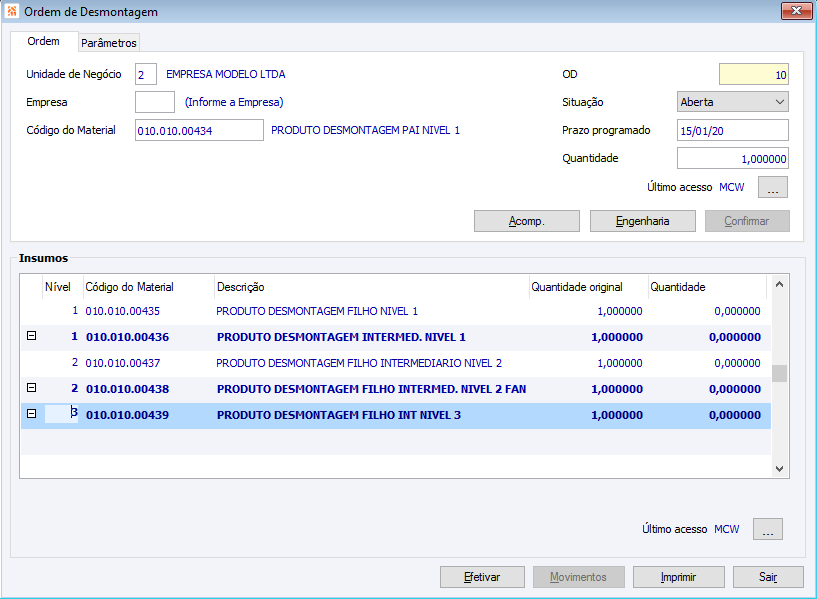Click PRODUTO DESMONTAGEM FILHO INTERMED. NIVEL 2 FAN
This screenshot has width=817, height=599.
click(x=372, y=390)
